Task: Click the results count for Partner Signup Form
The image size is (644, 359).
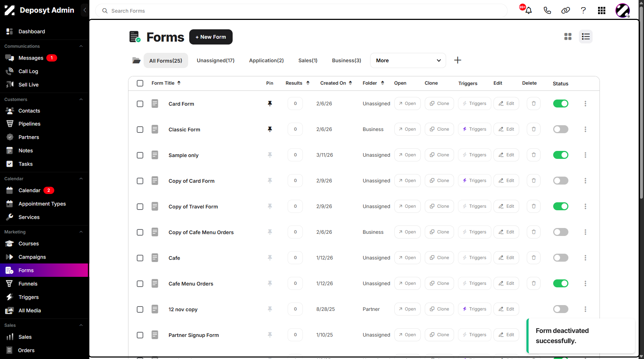Action: point(295,335)
